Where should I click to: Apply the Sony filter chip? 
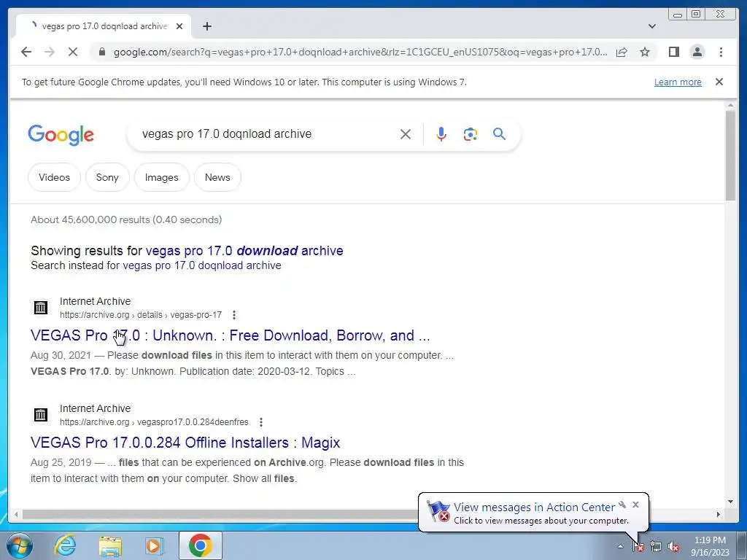click(107, 177)
